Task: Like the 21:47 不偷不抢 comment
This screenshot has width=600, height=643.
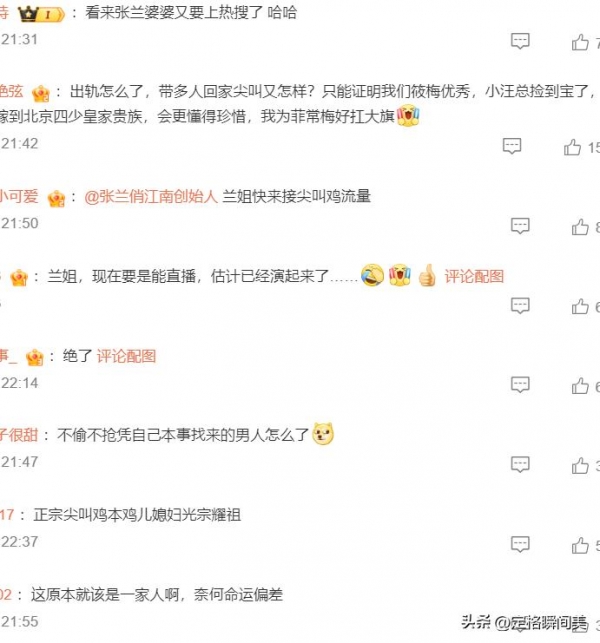Action: (x=580, y=465)
